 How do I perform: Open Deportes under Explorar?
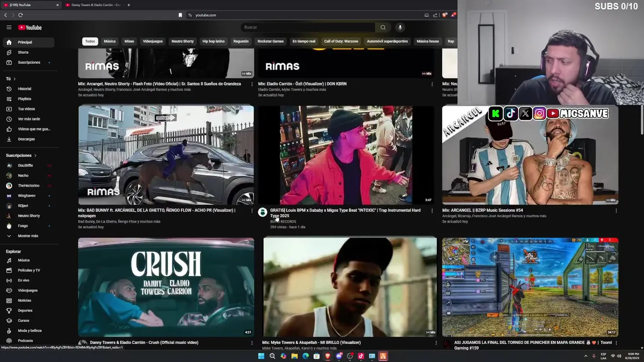point(28,310)
